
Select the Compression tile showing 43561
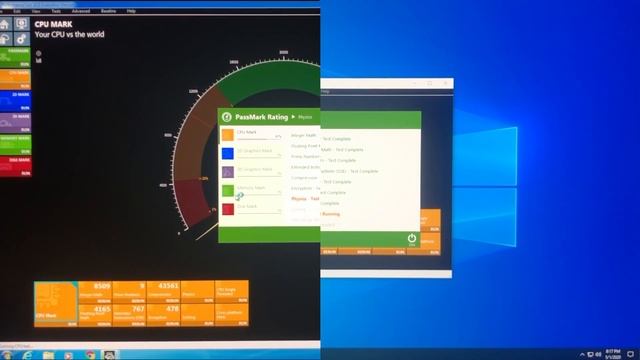(x=163, y=292)
